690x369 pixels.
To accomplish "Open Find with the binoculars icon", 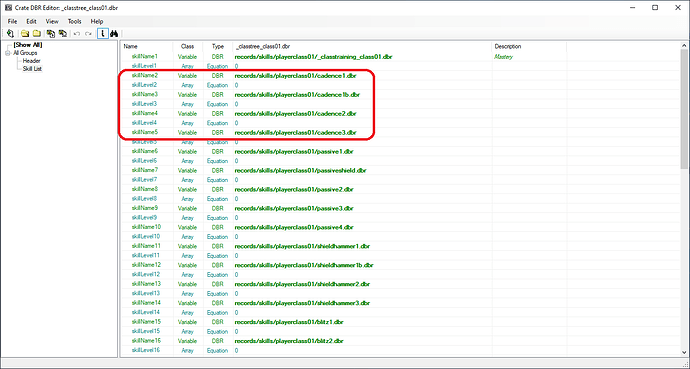I will pos(114,33).
